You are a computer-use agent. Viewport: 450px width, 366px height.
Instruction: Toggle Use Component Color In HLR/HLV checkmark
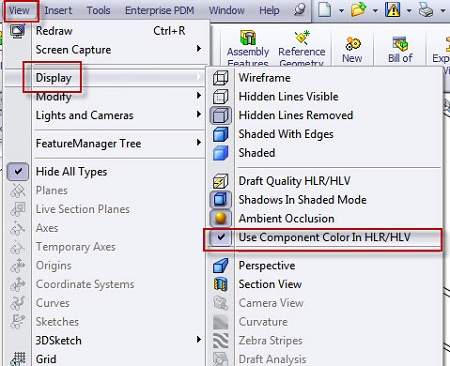click(x=221, y=237)
